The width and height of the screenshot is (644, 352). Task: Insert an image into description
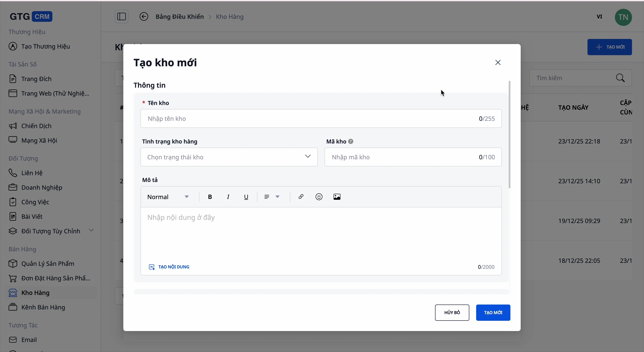pyautogui.click(x=337, y=197)
